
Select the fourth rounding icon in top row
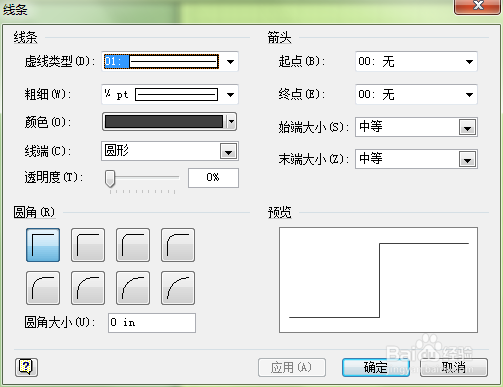tap(178, 245)
